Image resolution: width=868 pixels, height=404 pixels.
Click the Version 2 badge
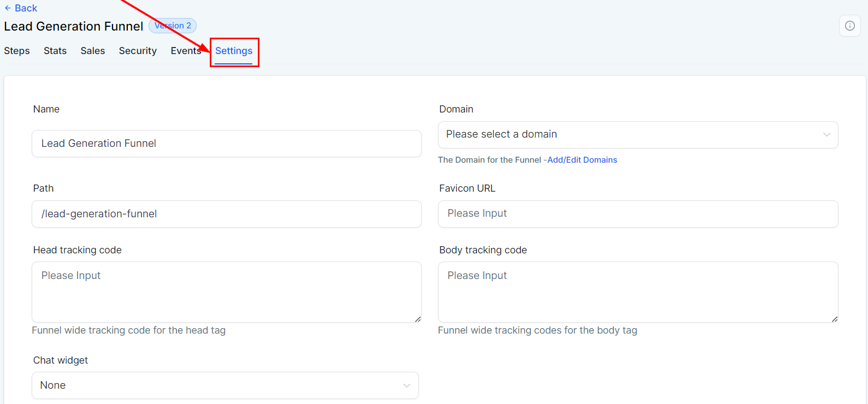[173, 26]
